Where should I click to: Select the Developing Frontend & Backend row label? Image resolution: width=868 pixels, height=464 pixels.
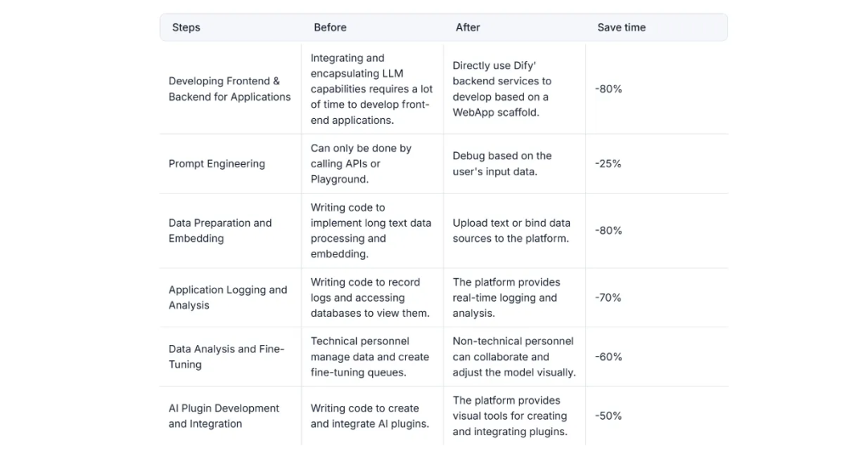pos(230,88)
